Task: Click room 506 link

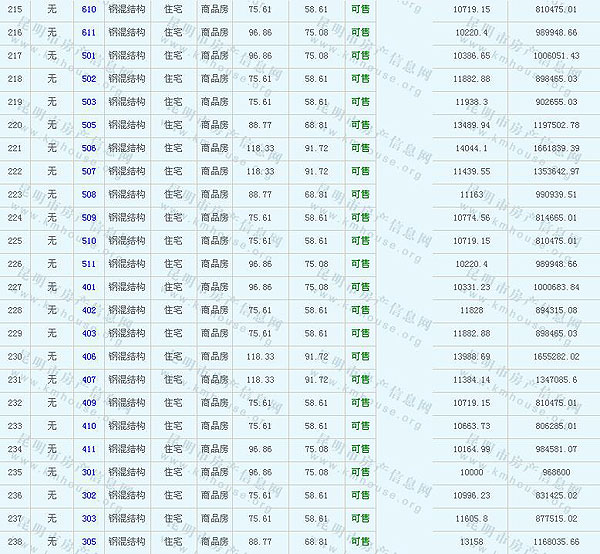Action: coord(89,148)
